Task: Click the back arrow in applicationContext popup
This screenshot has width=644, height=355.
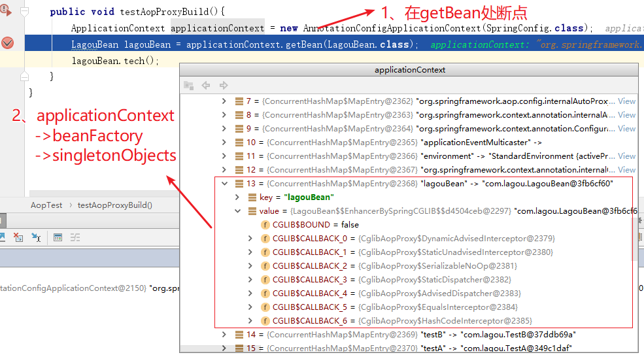Action: (x=206, y=86)
